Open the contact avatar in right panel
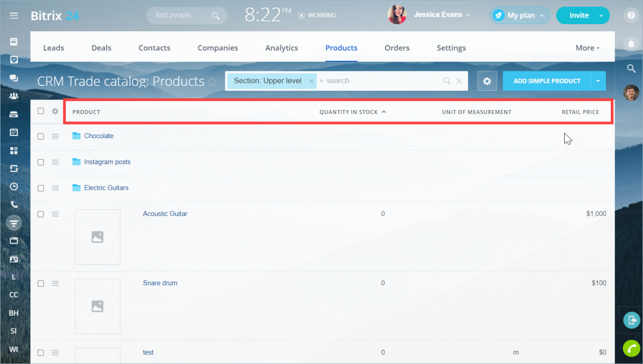The image size is (643, 364). pyautogui.click(x=631, y=92)
